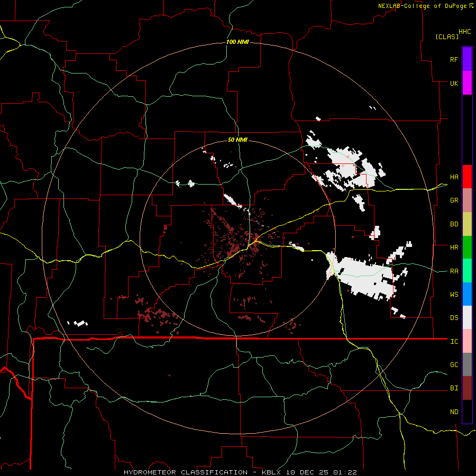Click the "IC" legend label
The width and height of the screenshot is (476, 476).
tap(454, 342)
